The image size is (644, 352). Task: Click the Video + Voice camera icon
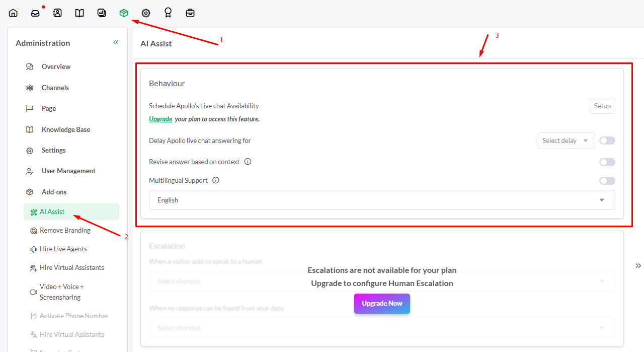[x=34, y=292]
